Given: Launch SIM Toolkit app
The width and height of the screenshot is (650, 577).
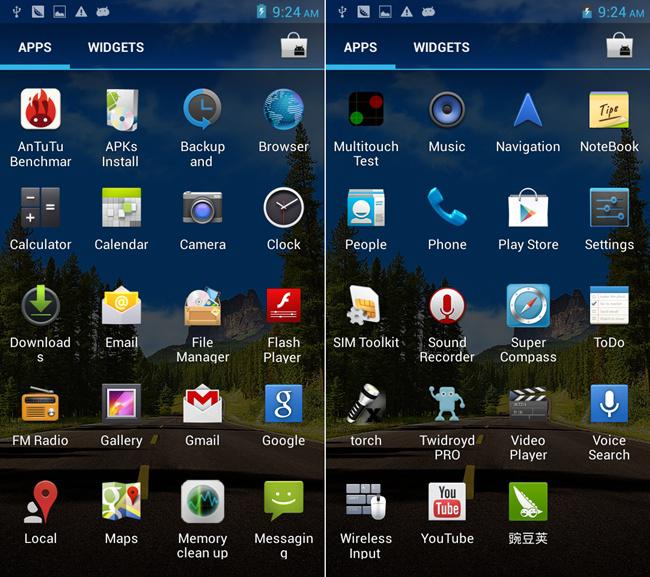Looking at the screenshot, I should click(365, 305).
